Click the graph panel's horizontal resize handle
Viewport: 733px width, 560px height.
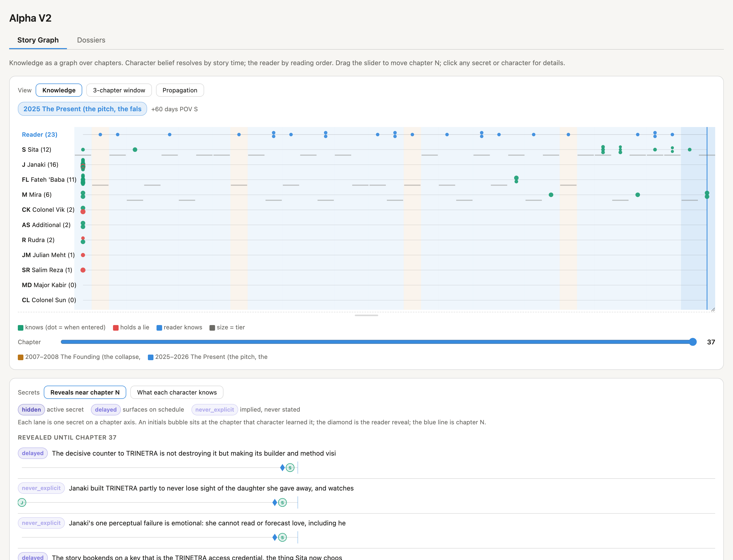[x=366, y=315]
